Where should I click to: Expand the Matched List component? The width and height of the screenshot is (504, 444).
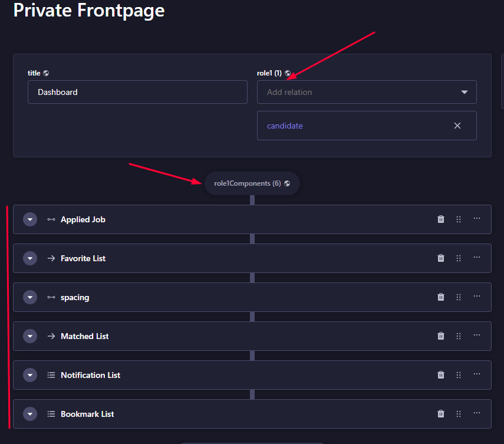tap(30, 336)
